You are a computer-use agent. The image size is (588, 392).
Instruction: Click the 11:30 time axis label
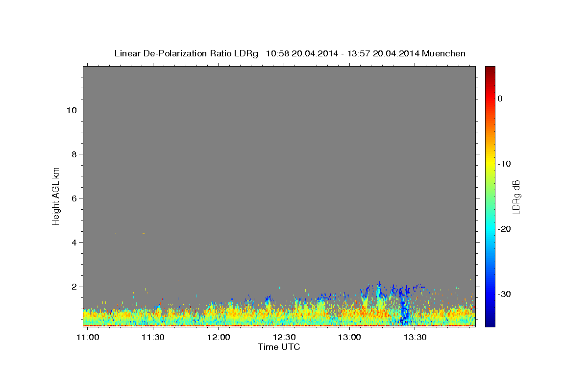pos(153,338)
